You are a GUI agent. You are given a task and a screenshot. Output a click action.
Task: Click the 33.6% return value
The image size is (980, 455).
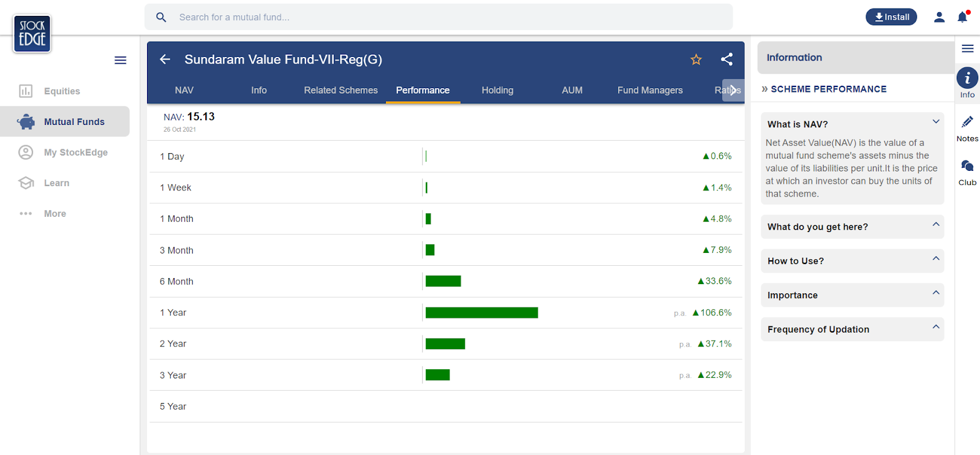(x=718, y=281)
